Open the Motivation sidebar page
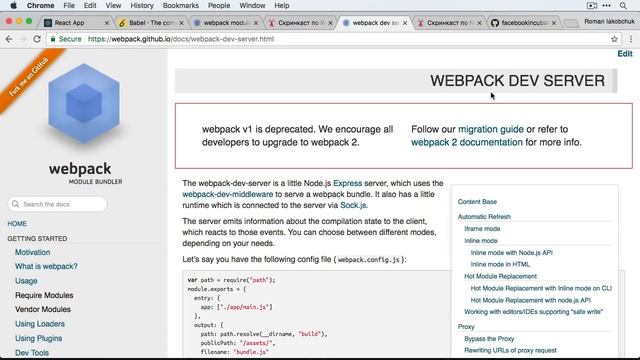 33,252
